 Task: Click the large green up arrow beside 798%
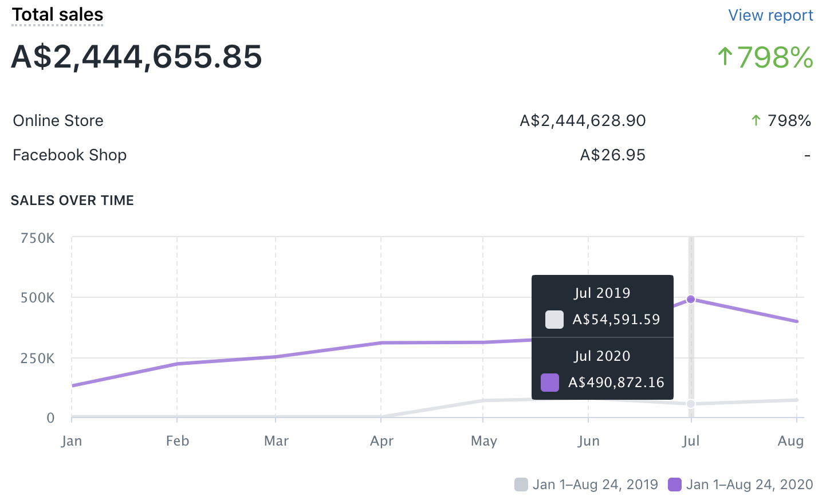coord(725,57)
